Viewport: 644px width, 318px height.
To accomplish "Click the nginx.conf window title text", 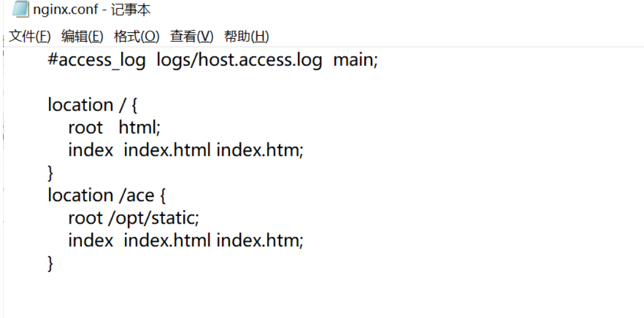I will coord(92,10).
